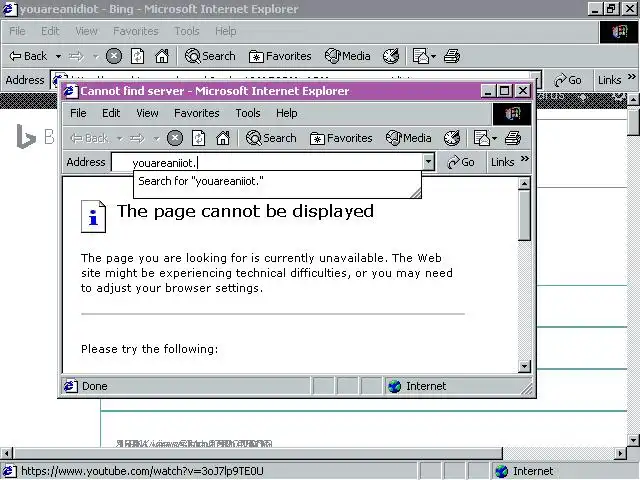Open Edit menu in Cannot find server window
The height and width of the screenshot is (480, 640).
point(111,113)
